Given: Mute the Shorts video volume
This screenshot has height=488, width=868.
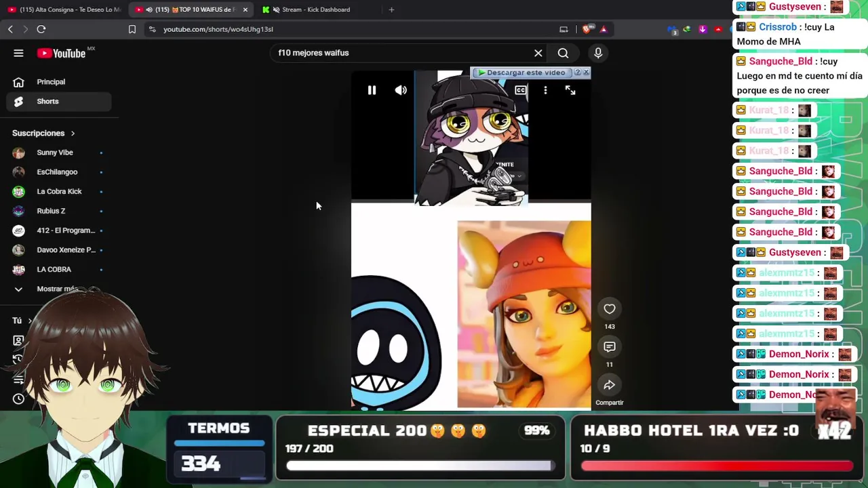Looking at the screenshot, I should 401,90.
